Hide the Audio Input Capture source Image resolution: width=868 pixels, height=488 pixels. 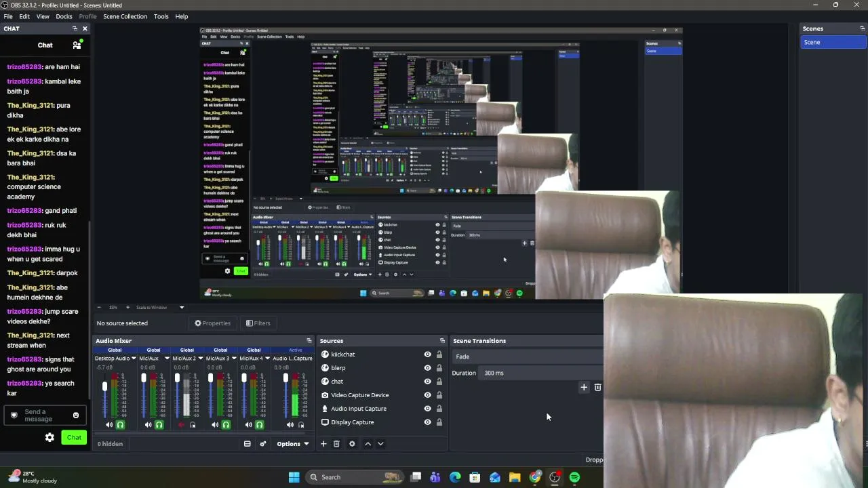click(x=427, y=409)
